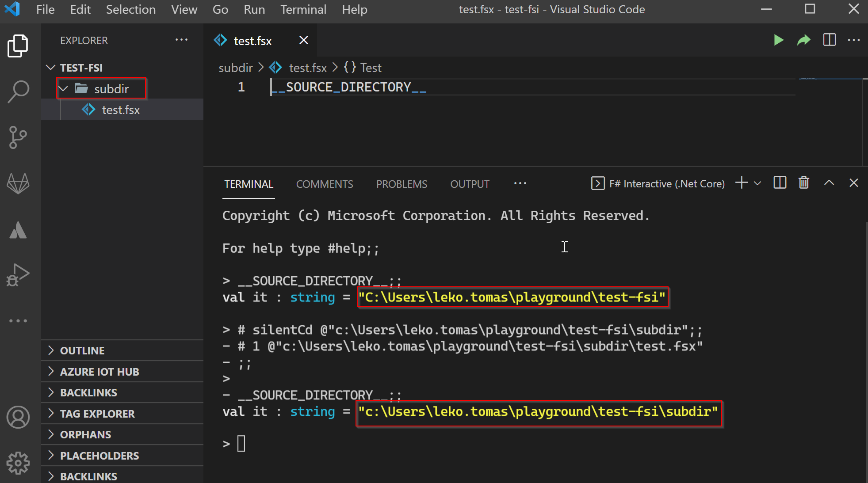Switch to the PROBLEMS tab
Image resolution: width=868 pixels, height=483 pixels.
tap(401, 184)
